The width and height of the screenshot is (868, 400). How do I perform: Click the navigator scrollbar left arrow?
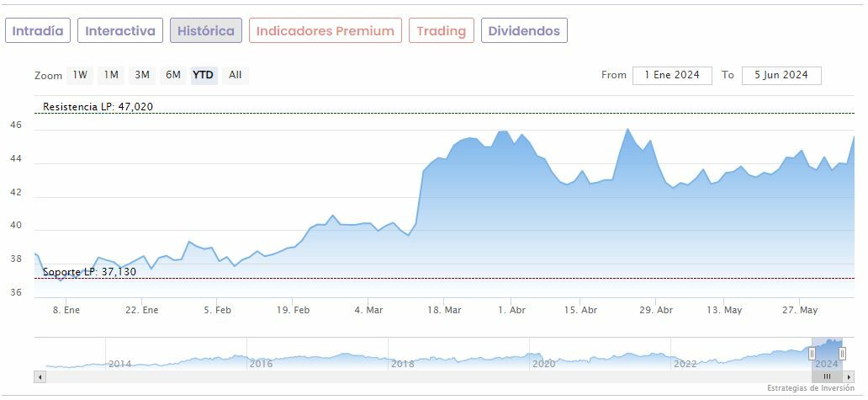[40, 376]
